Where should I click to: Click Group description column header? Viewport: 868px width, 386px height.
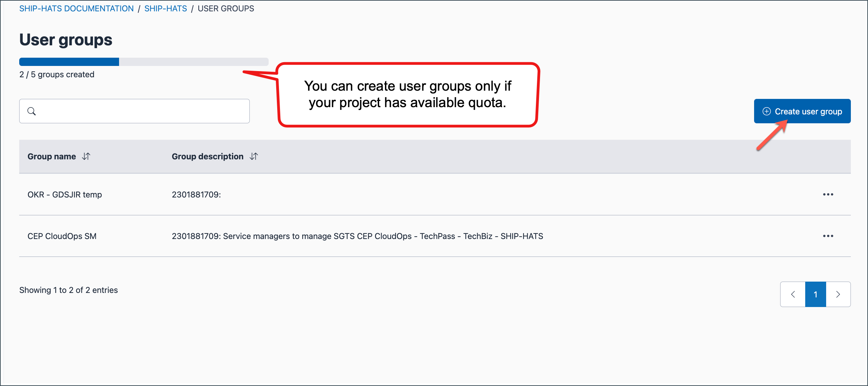(208, 157)
